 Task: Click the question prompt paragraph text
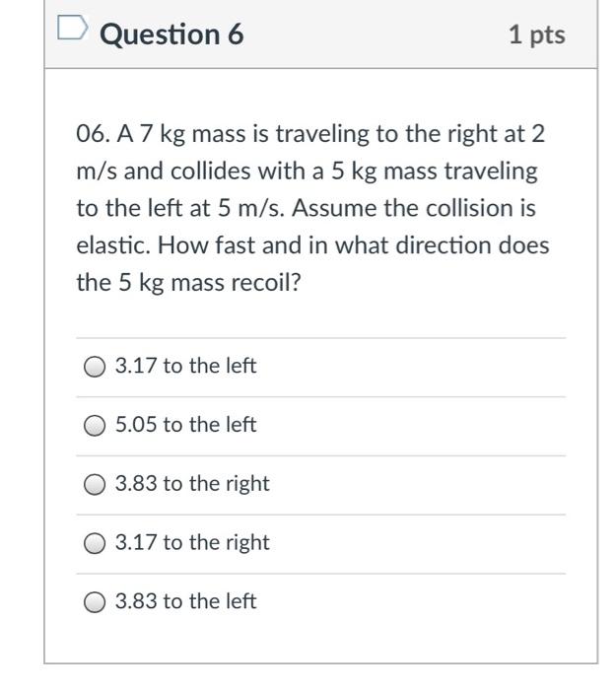click(x=311, y=208)
